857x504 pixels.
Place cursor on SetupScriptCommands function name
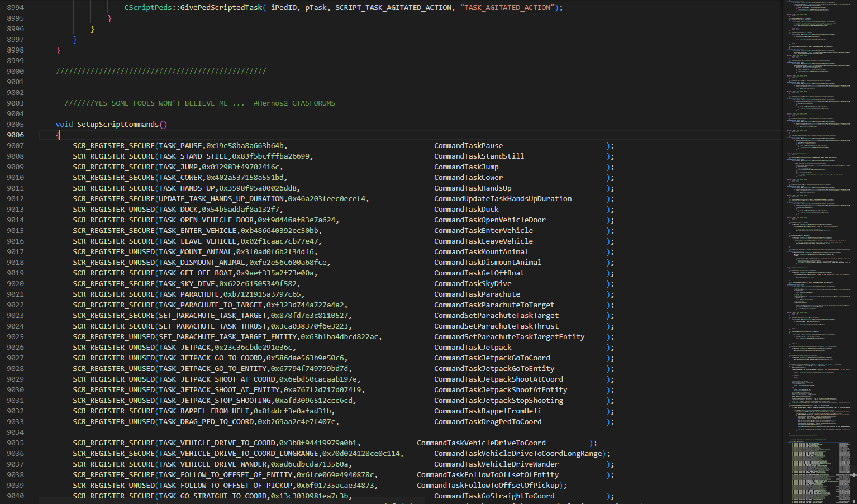pos(118,125)
